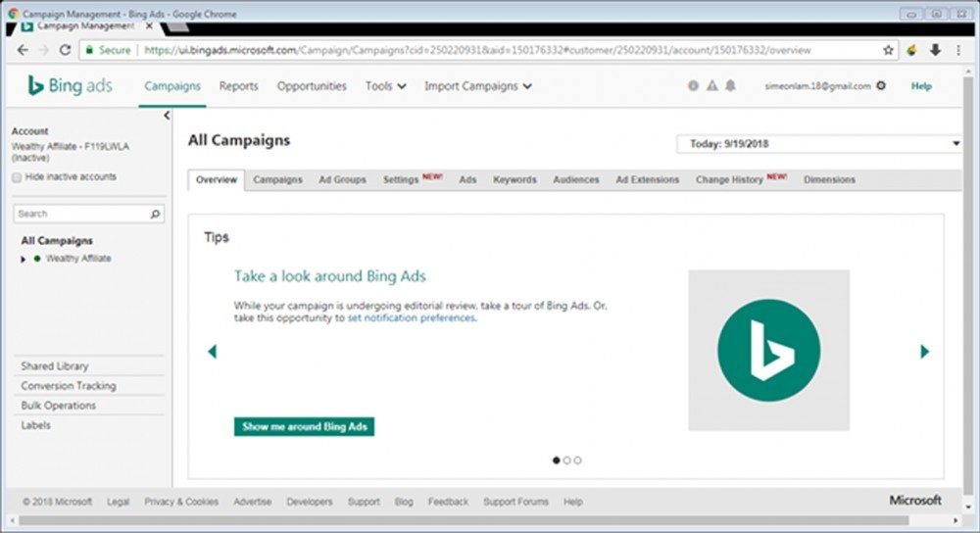The height and width of the screenshot is (533, 980).
Task: Select third carousel dot
Action: coord(577,460)
